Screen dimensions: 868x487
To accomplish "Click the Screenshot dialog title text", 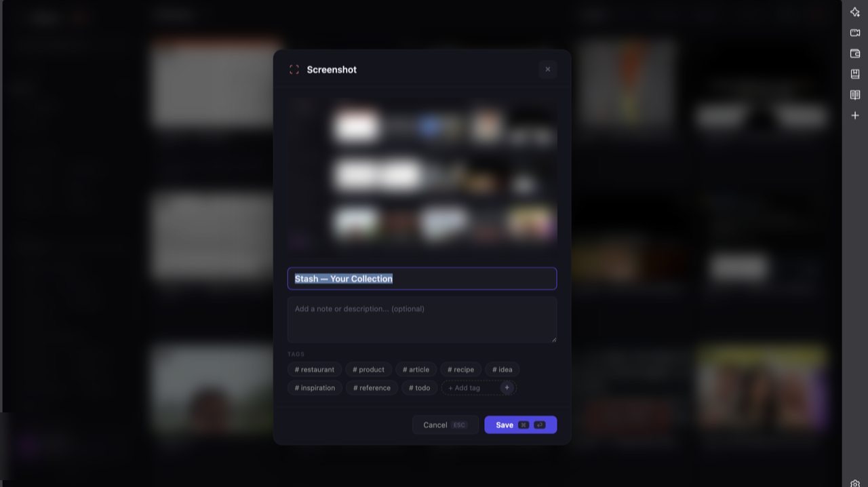I will (x=332, y=70).
